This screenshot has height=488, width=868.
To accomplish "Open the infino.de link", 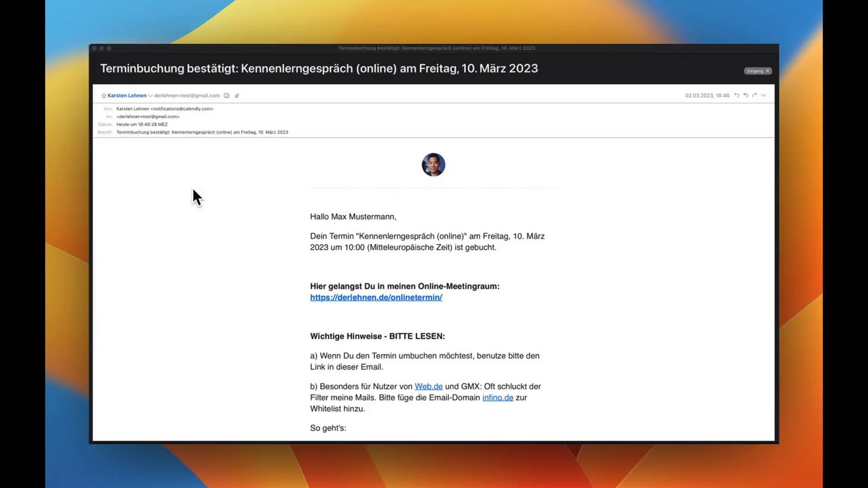I will click(498, 398).
